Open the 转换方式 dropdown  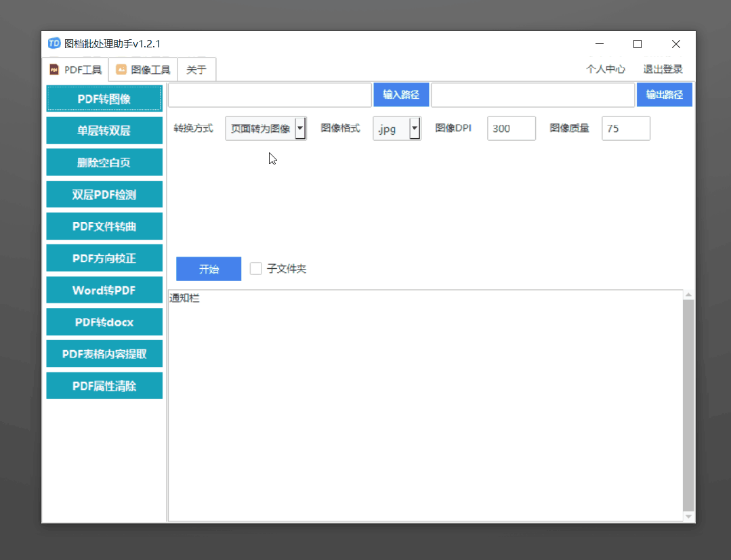[300, 128]
